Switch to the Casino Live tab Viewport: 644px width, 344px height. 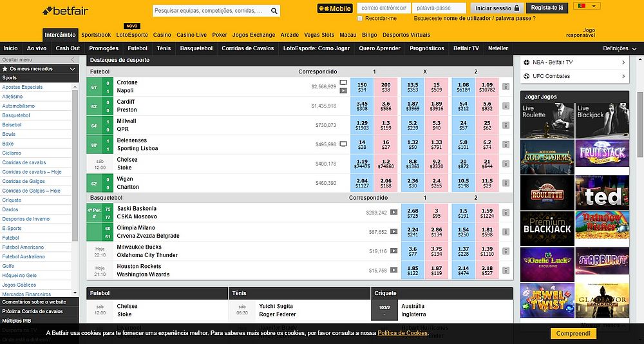point(192,35)
